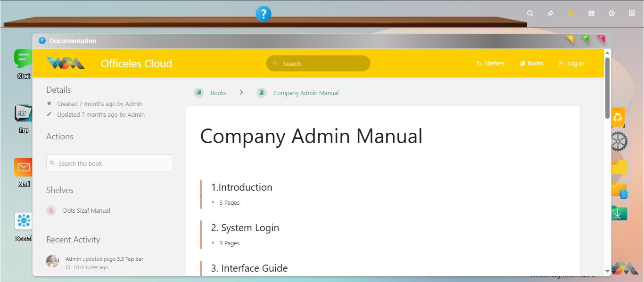Open the settings gear desktop icon
The height and width of the screenshot is (282, 644).
pos(618,141)
